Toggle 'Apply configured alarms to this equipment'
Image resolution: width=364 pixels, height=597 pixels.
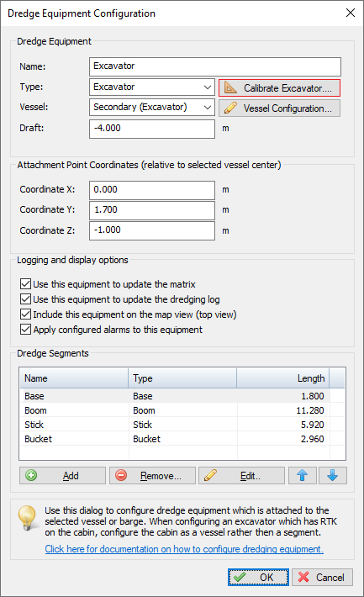point(25,330)
